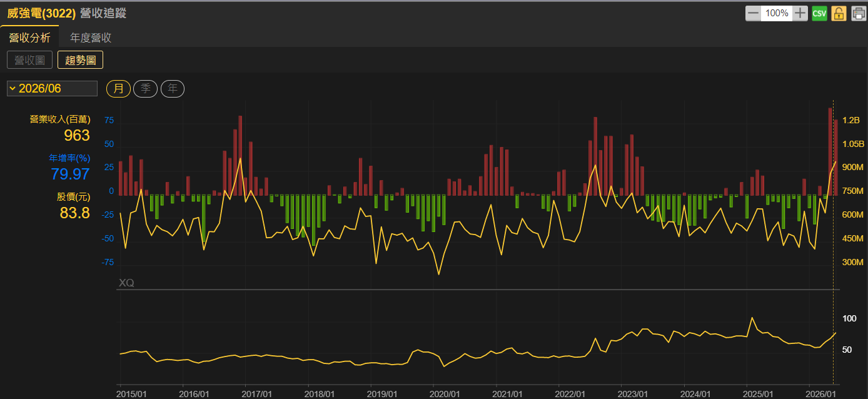Select the 年 yearly period toggle
Image resolution: width=868 pixels, height=399 pixels.
pyautogui.click(x=173, y=89)
